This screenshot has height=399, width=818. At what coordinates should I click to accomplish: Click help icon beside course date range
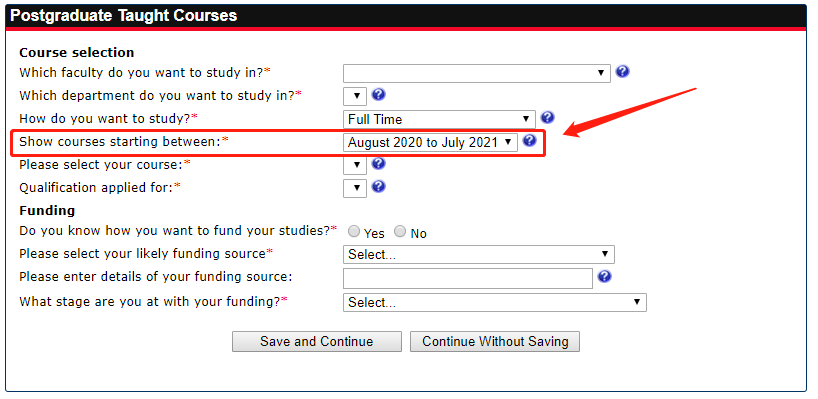[x=530, y=140]
